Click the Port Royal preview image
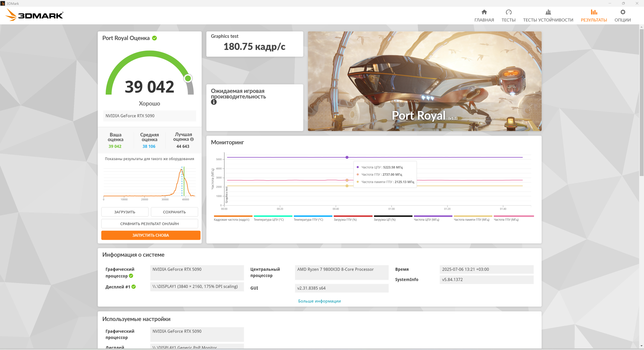 pos(425,81)
